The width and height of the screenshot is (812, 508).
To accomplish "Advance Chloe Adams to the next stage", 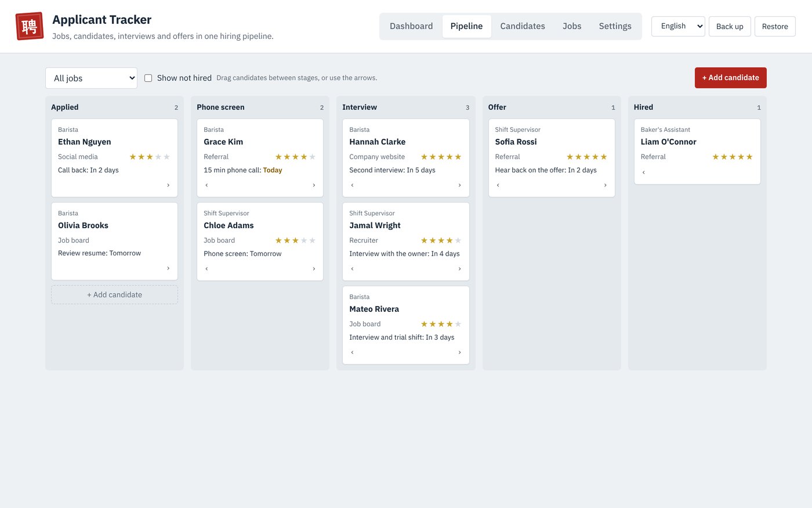I will point(314,269).
